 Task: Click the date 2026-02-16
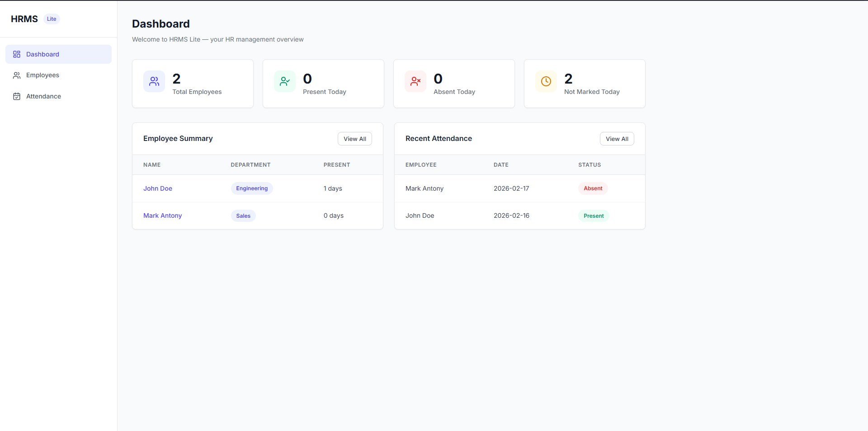[511, 215]
